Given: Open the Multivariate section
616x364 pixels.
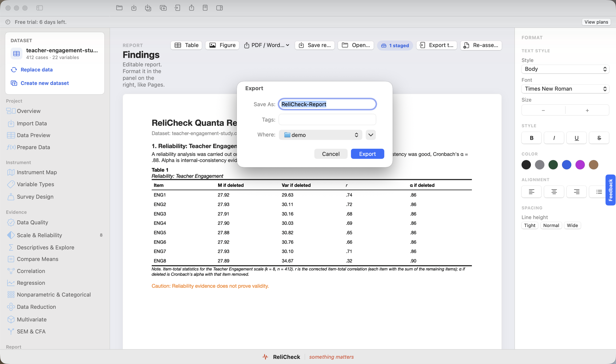Looking at the screenshot, I should (31, 319).
